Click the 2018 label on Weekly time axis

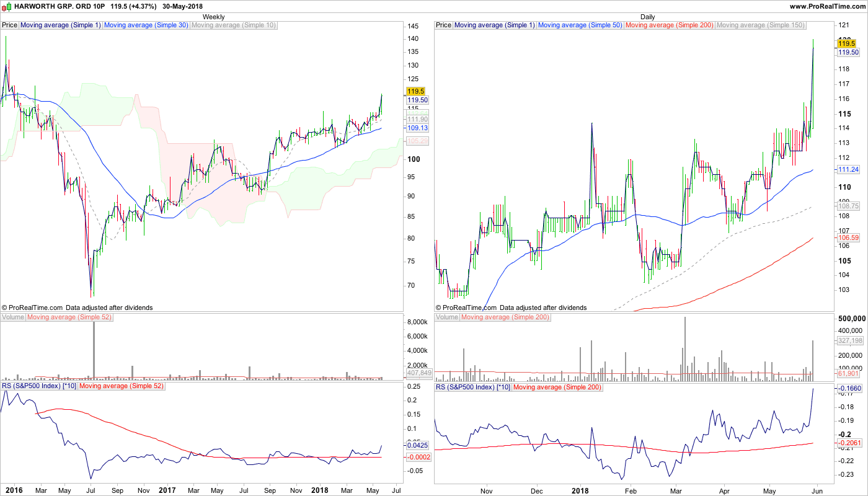[319, 490]
